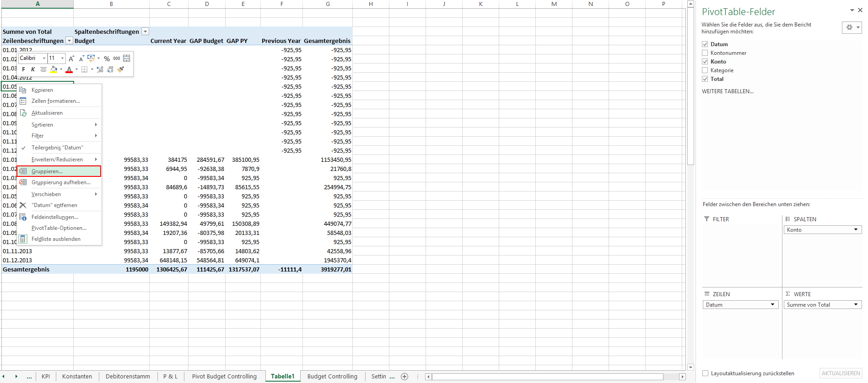Choose Feldeinstellungen... in the context menu
The height and width of the screenshot is (383, 868).
[54, 217]
